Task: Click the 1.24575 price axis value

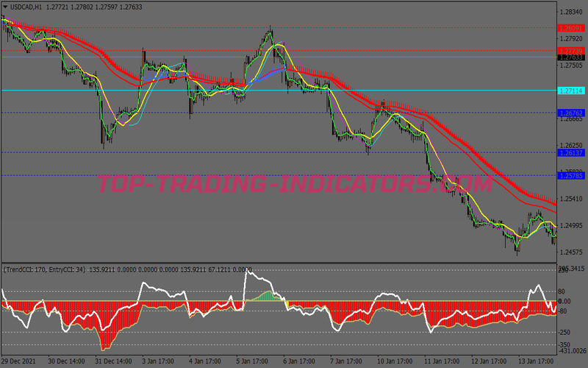Action: pyautogui.click(x=571, y=252)
